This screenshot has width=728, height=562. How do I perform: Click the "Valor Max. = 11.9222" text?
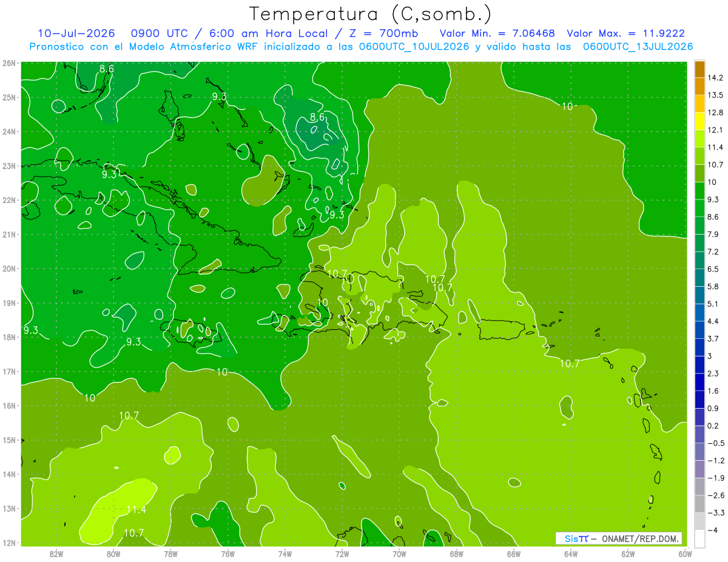coord(626,33)
